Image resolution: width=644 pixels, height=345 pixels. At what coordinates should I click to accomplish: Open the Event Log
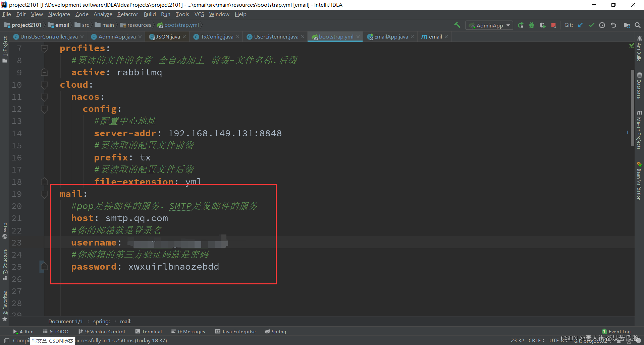coord(616,332)
